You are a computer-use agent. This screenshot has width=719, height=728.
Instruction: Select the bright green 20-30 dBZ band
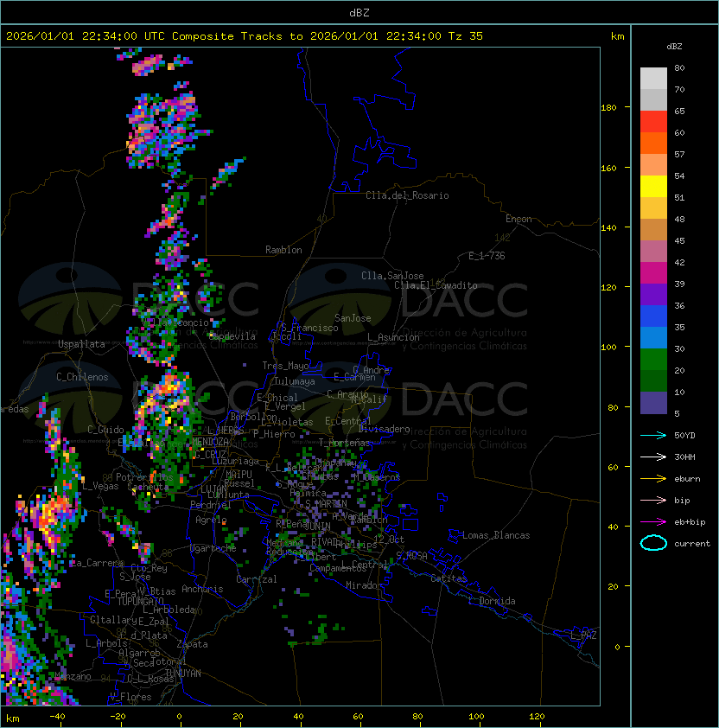[653, 360]
